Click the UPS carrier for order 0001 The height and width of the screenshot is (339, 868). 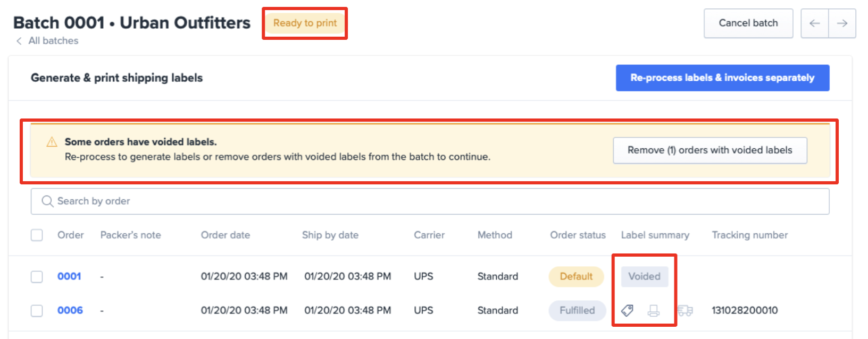point(424,276)
